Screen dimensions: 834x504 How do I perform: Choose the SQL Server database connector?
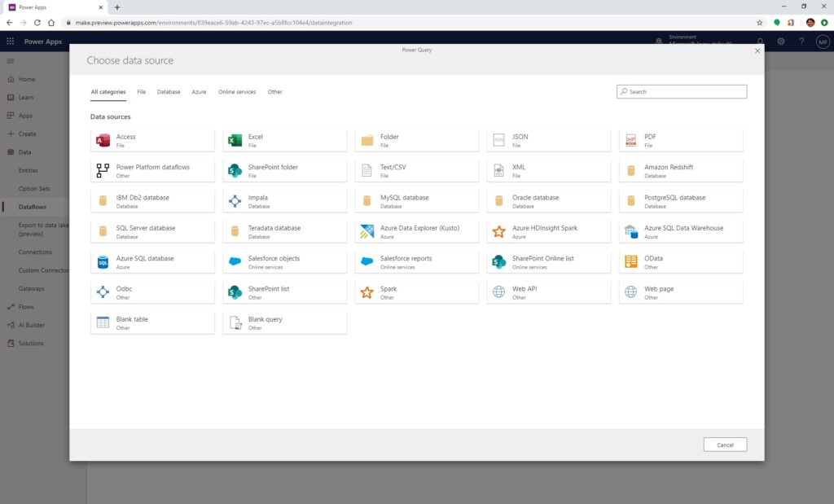152,230
